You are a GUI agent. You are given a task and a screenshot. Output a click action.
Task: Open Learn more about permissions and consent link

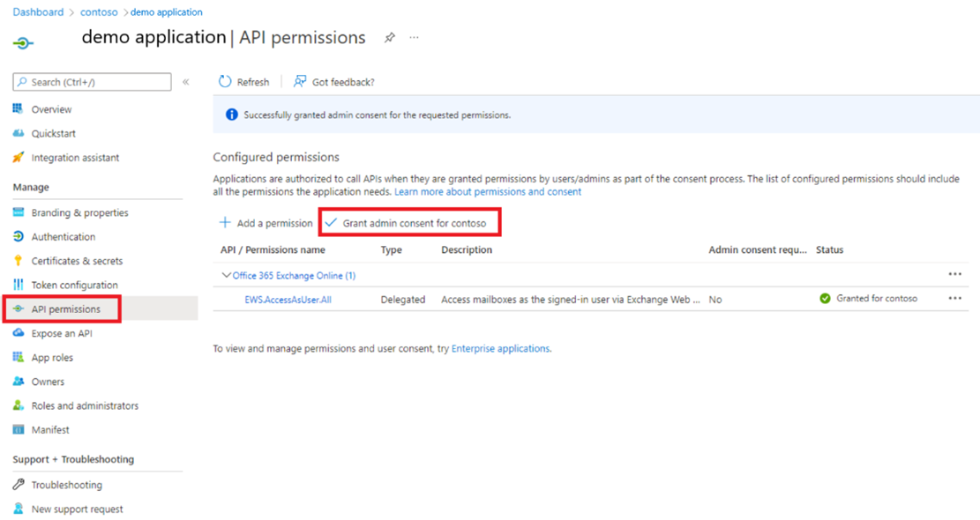[488, 191]
